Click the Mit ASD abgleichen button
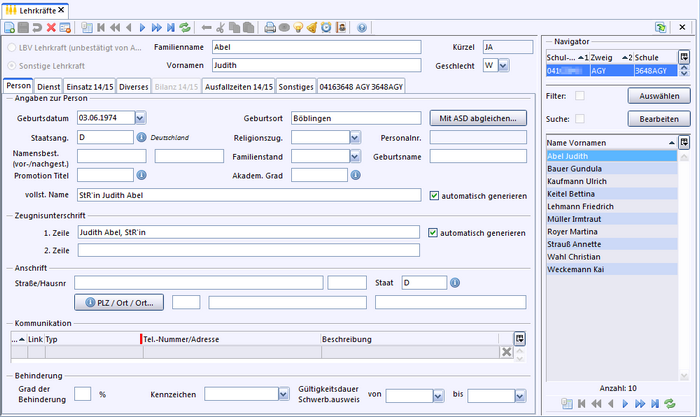The height and width of the screenshot is (417, 700). click(x=477, y=118)
